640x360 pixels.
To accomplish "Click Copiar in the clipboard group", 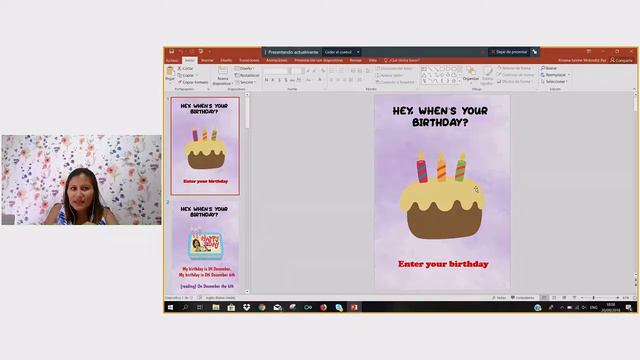I will pos(186,75).
